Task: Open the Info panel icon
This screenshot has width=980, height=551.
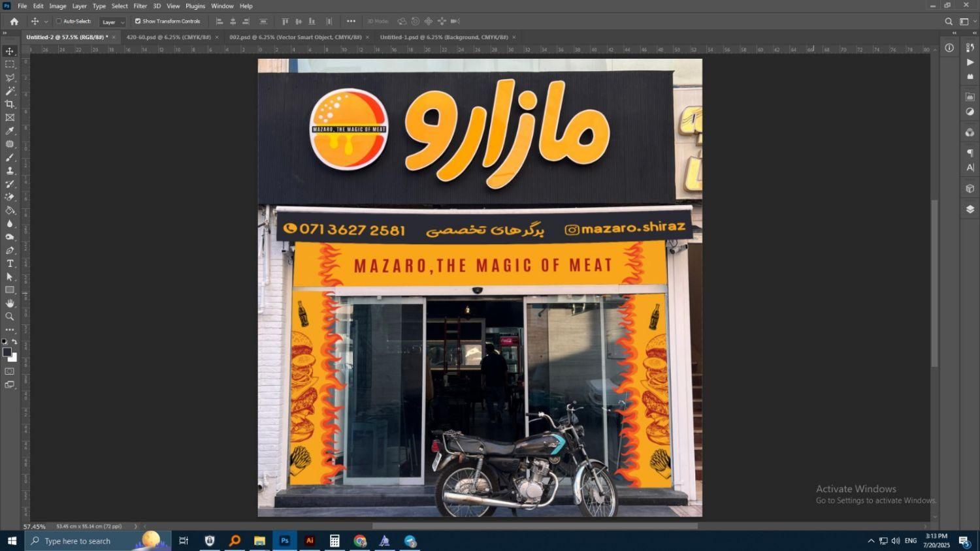Action: [949, 48]
